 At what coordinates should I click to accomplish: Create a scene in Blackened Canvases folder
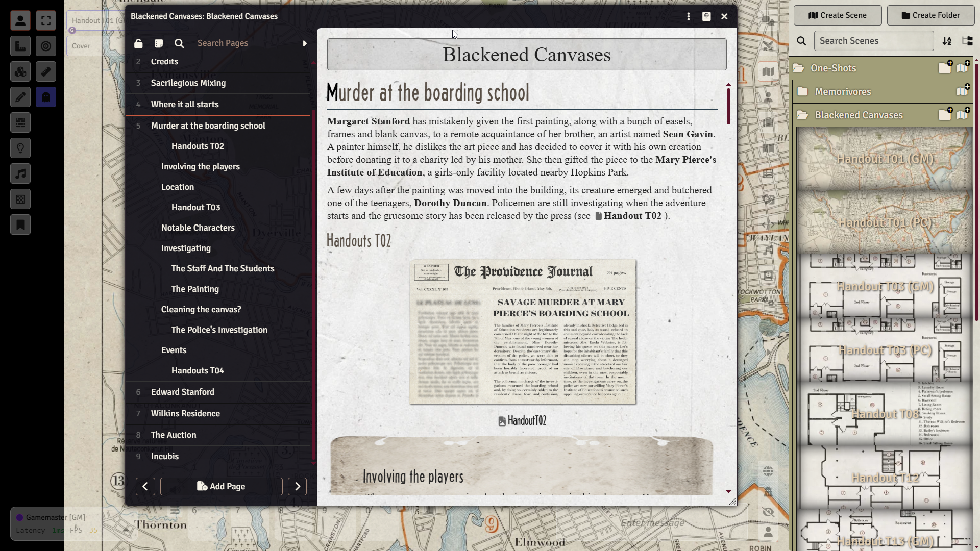click(x=963, y=114)
